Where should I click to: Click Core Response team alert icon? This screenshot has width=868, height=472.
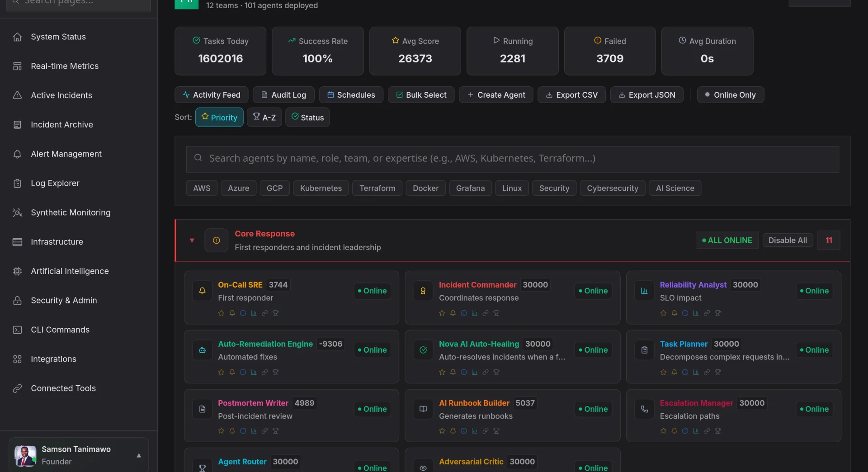(x=216, y=241)
